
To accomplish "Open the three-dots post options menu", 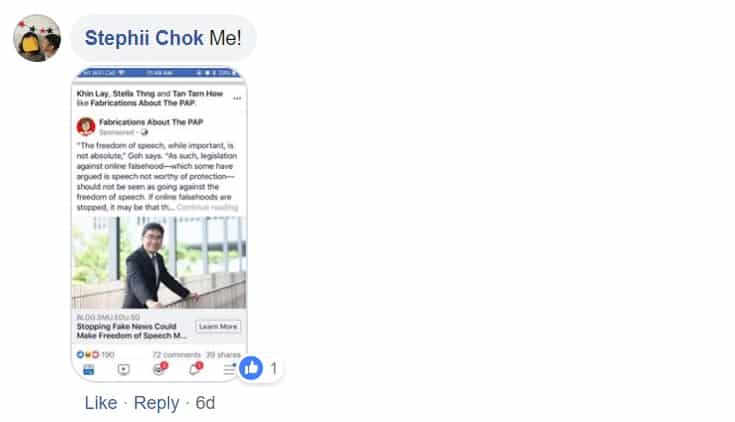I will 237,98.
